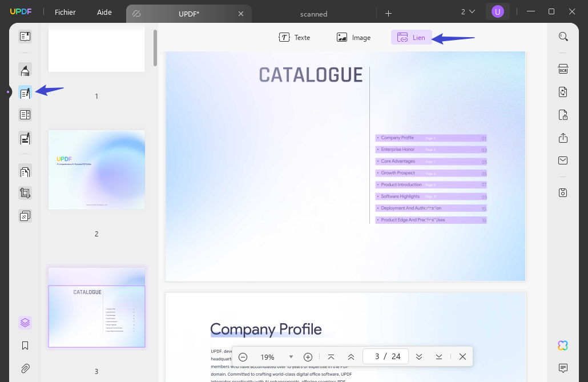This screenshot has width=588, height=382.
Task: Zoom out with the minus button
Action: [243, 357]
